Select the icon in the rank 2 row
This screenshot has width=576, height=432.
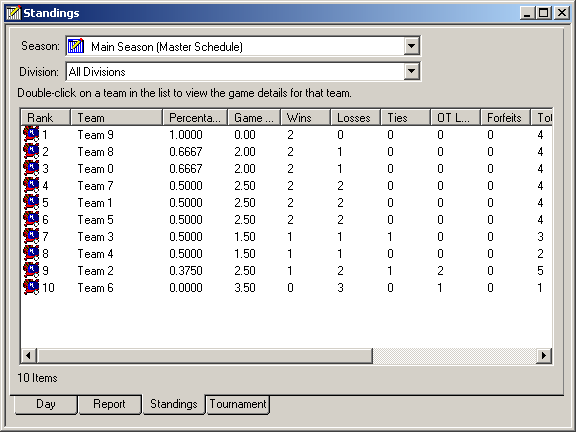click(x=31, y=151)
